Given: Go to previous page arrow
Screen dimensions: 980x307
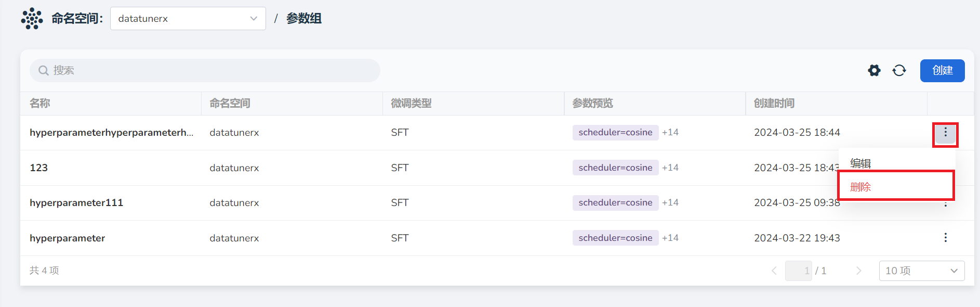Looking at the screenshot, I should click(x=774, y=271).
